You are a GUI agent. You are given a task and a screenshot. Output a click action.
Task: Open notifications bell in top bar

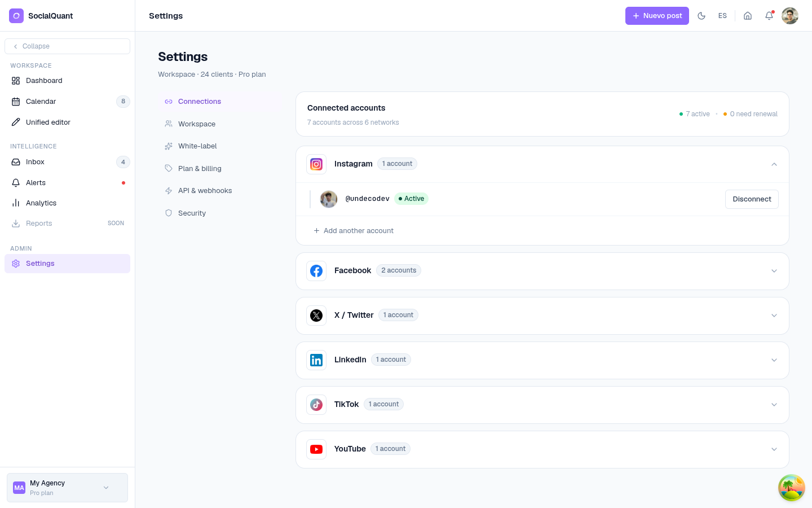coord(769,16)
